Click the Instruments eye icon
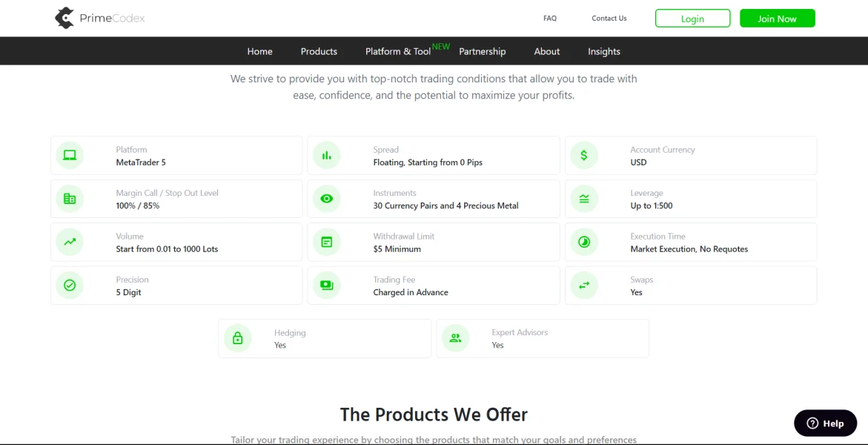 point(327,199)
